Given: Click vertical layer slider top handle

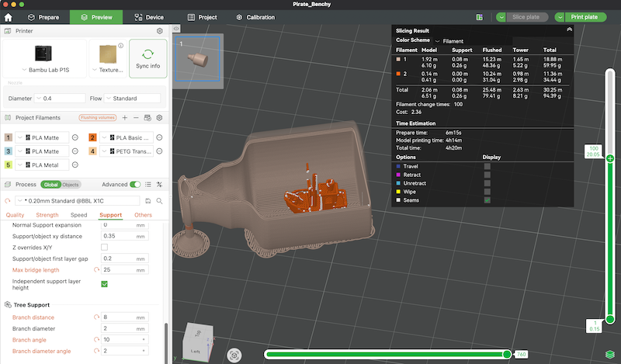Looking at the screenshot, I should 610,158.
